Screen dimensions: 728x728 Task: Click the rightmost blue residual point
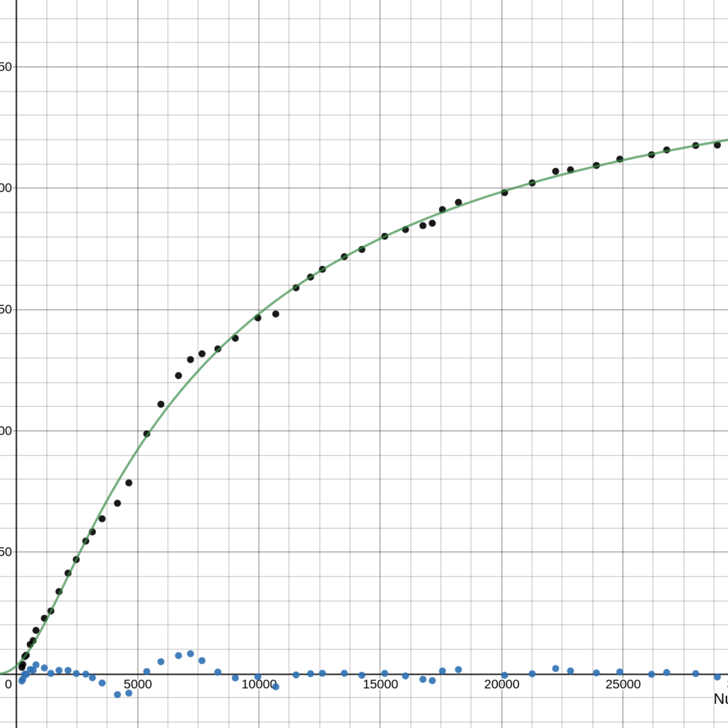pos(717,677)
